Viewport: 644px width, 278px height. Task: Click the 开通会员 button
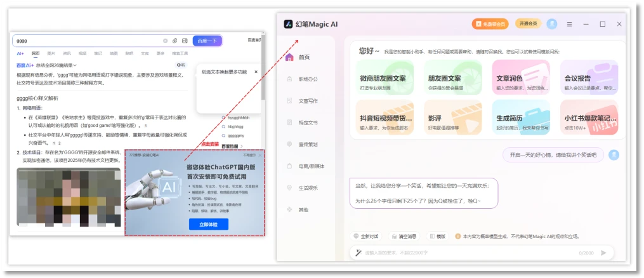point(529,24)
